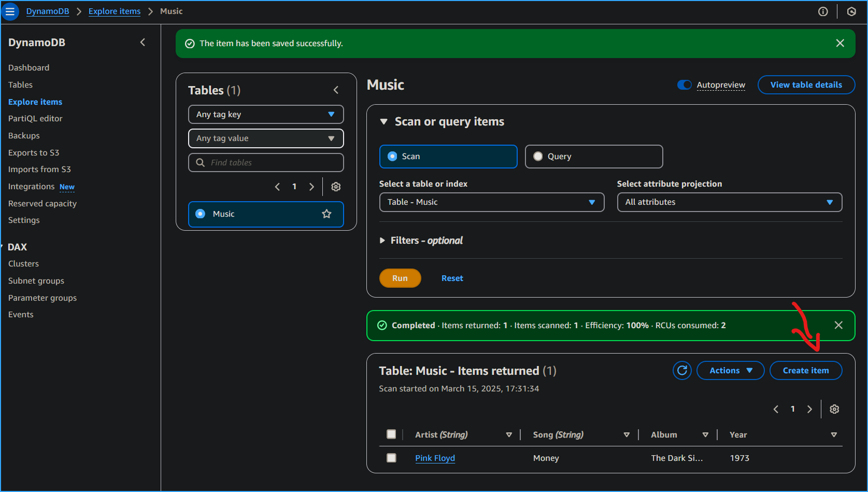868x492 pixels.
Task: Open the Amazon Q assistant icon
Action: [x=851, y=11]
